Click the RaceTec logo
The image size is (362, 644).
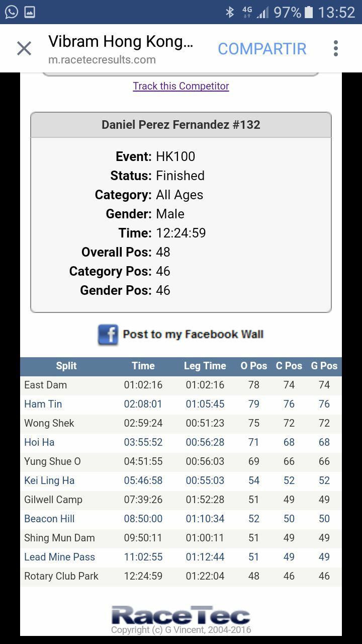tap(181, 616)
